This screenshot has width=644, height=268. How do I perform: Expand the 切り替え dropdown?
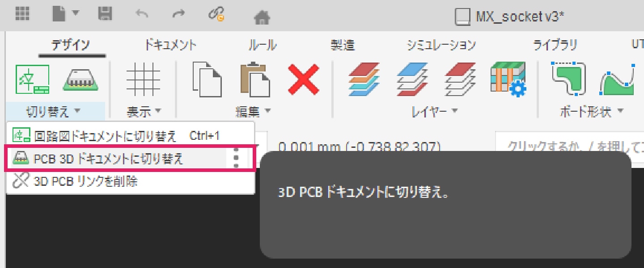point(54,112)
